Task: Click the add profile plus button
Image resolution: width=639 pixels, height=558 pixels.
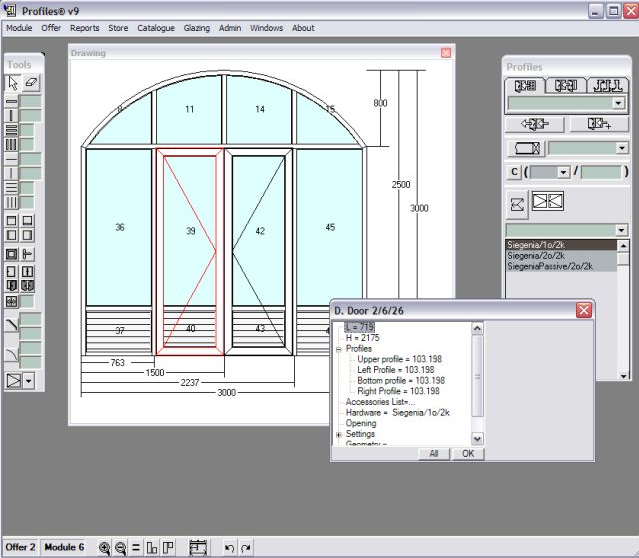Action: [x=599, y=124]
